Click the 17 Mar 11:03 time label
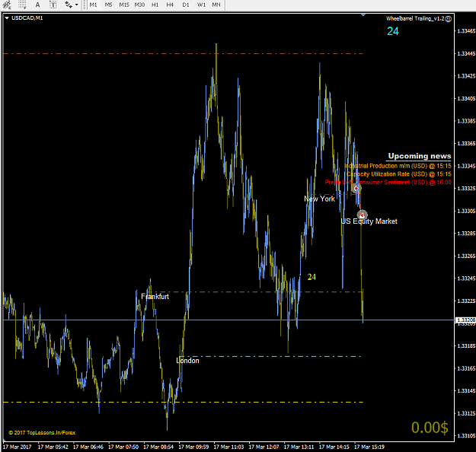The width and height of the screenshot is (476, 452). [x=228, y=447]
